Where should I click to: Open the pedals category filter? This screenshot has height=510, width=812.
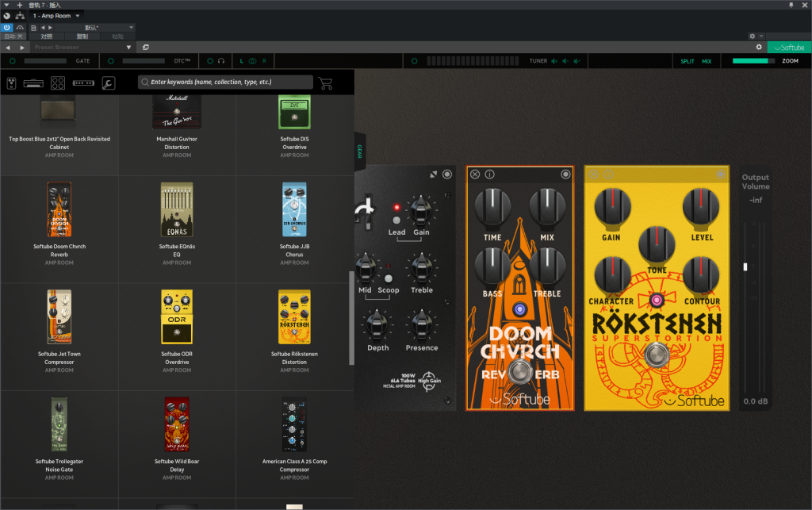click(11, 82)
